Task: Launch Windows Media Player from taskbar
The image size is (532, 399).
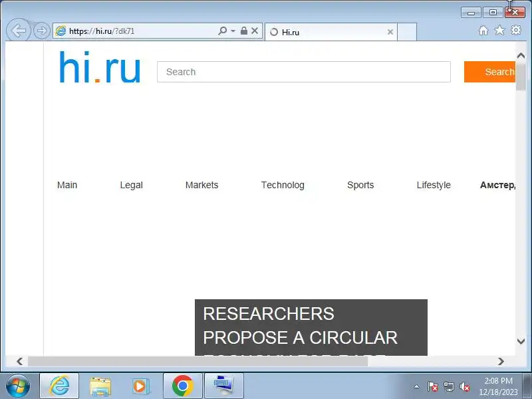Action: tap(140, 386)
